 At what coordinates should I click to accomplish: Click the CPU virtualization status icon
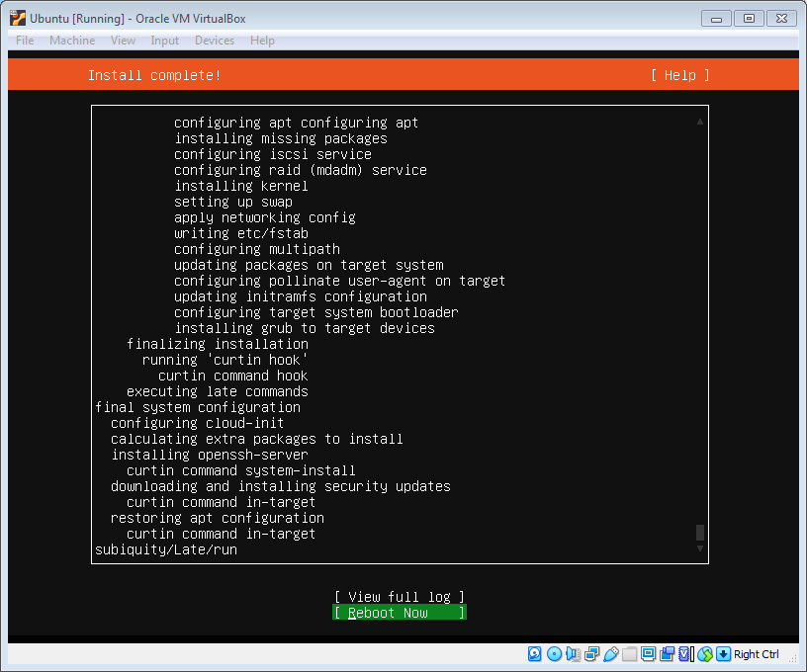coord(686,653)
